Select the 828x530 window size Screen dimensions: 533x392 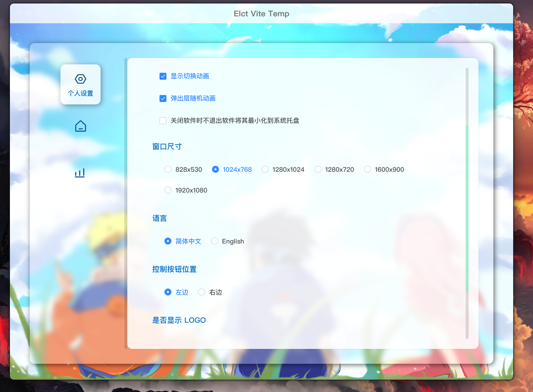(168, 169)
